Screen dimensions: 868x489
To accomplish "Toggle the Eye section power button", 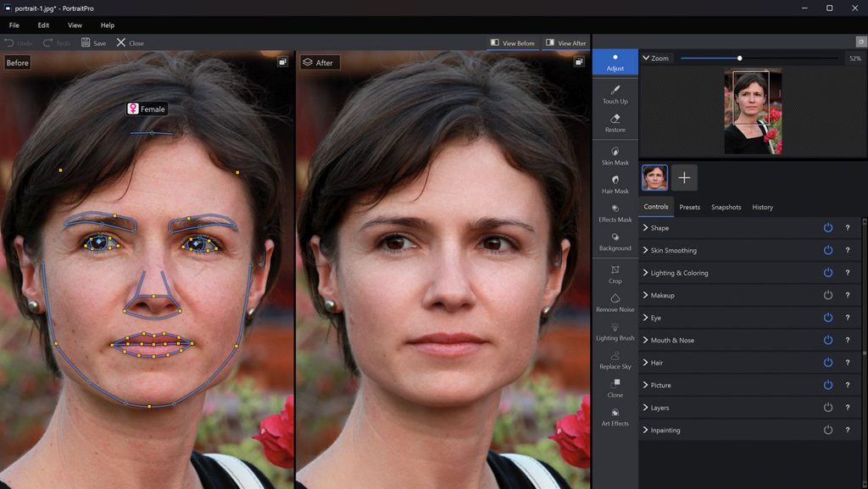I will (828, 318).
